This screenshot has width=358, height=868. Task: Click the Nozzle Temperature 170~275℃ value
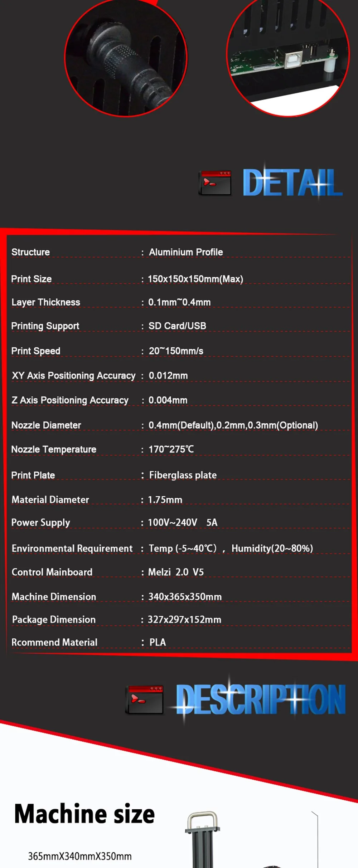[171, 449]
